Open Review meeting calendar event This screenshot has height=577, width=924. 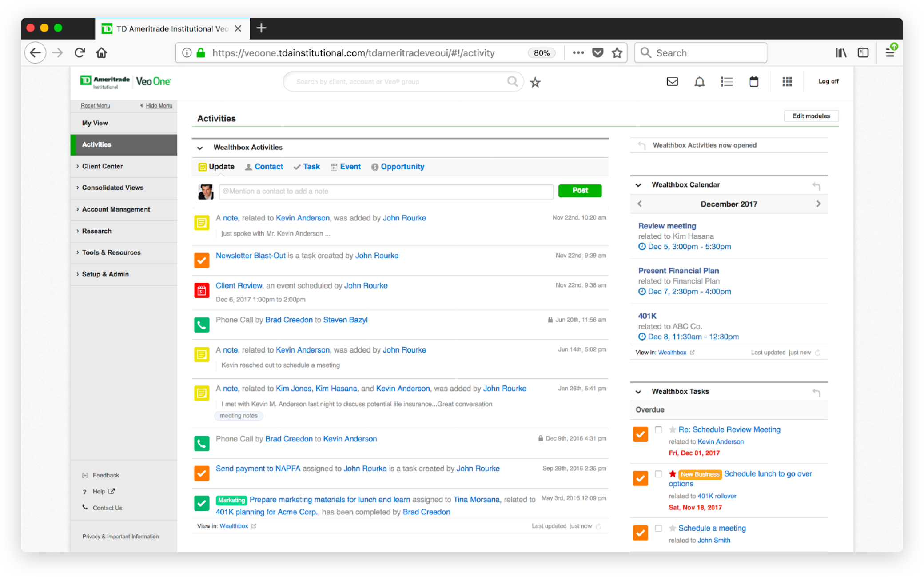click(x=667, y=226)
